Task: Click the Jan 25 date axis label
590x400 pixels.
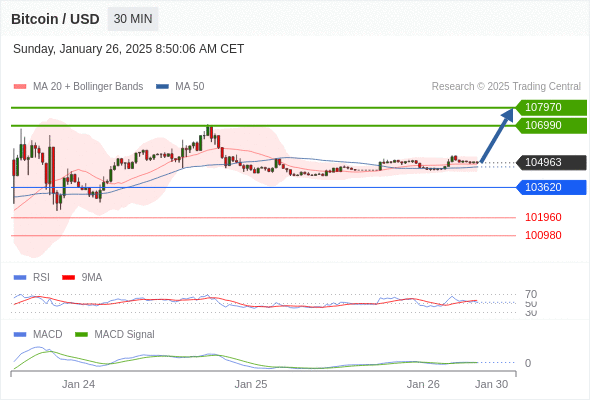Action: (x=251, y=384)
